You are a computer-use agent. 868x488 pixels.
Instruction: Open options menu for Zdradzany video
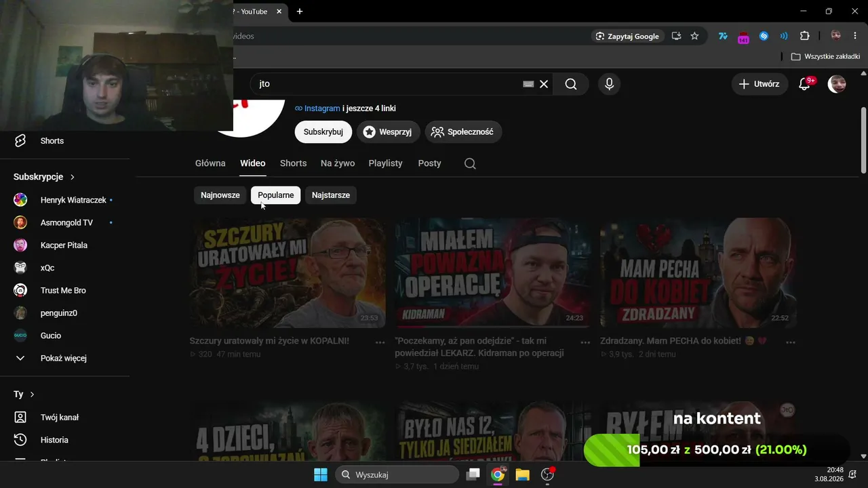pyautogui.click(x=790, y=342)
